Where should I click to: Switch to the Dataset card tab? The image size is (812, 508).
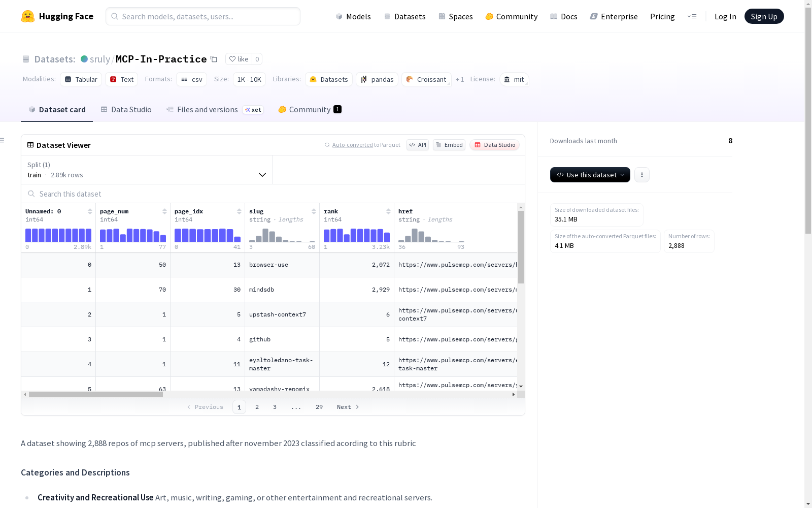click(57, 110)
